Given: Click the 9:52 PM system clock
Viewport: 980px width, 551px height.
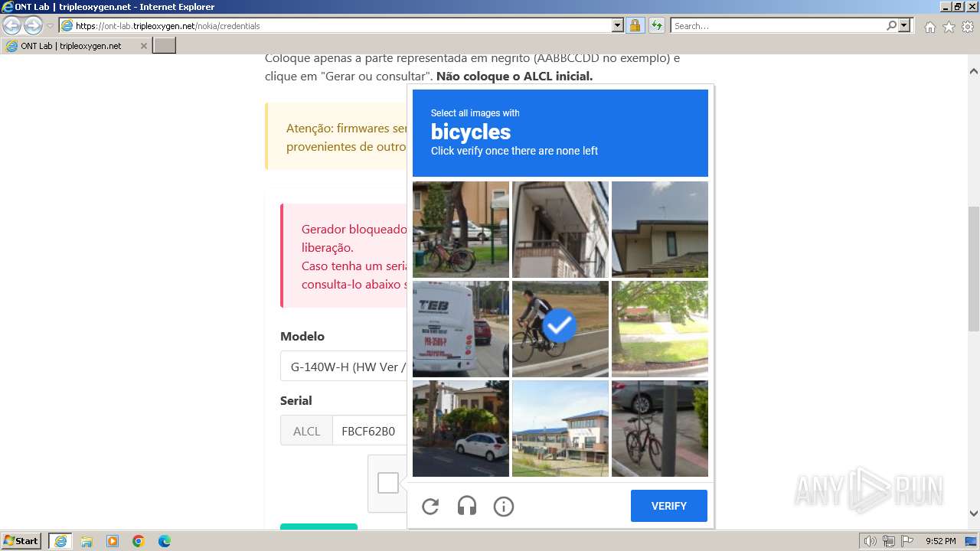Looking at the screenshot, I should click(940, 541).
